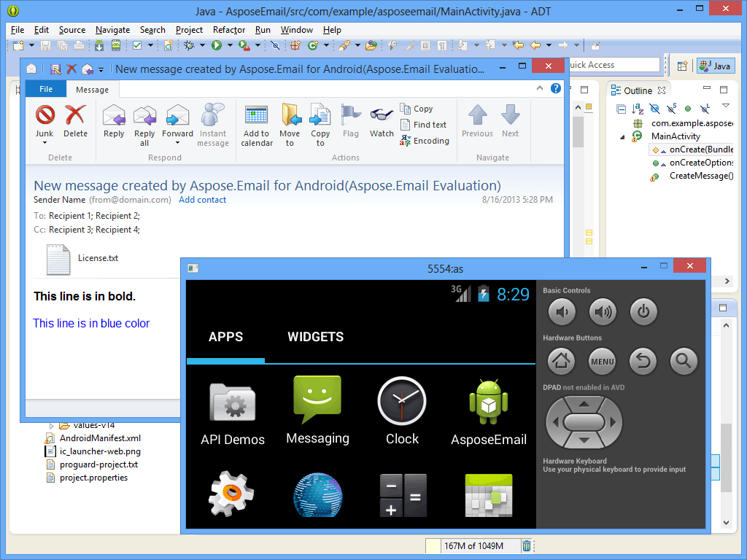The height and width of the screenshot is (560, 747).
Task: Switch to the Java perspective button
Action: [716, 66]
